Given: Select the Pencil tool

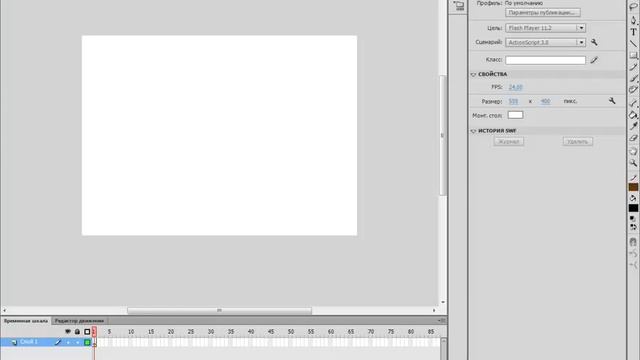Looking at the screenshot, I should [633, 67].
